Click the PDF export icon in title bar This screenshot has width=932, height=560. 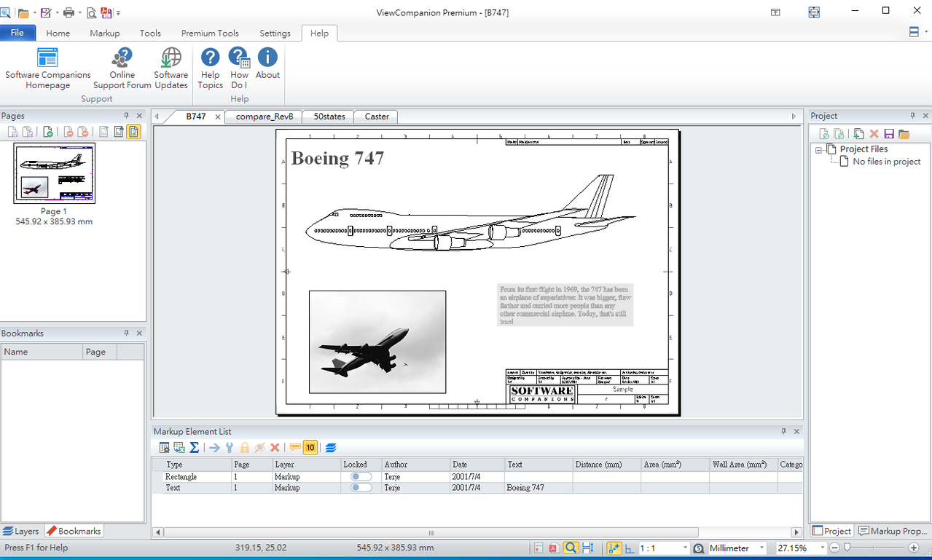pyautogui.click(x=106, y=12)
